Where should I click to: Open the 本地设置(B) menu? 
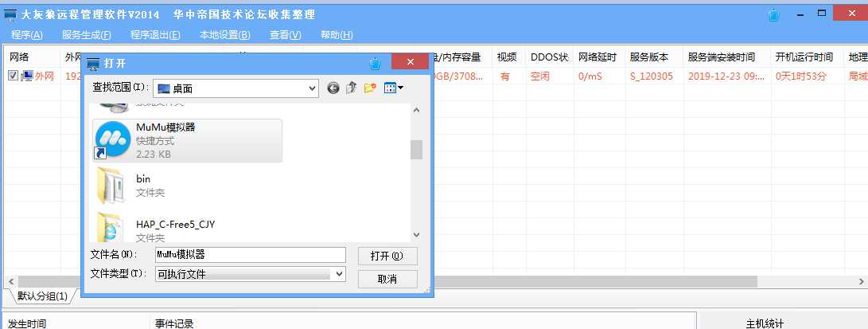tap(225, 35)
